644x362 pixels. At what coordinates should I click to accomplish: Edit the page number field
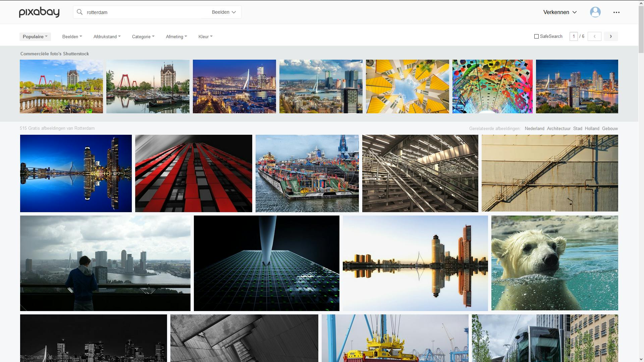pyautogui.click(x=574, y=36)
